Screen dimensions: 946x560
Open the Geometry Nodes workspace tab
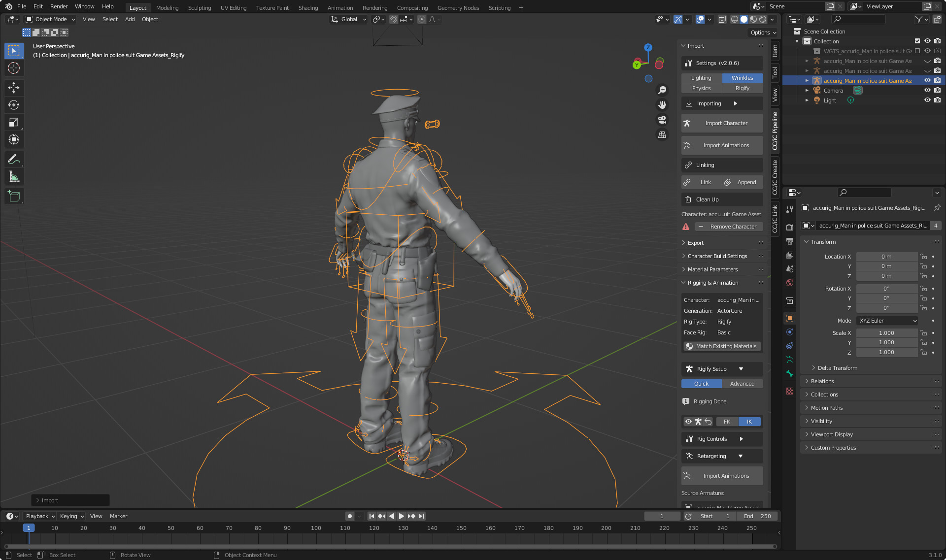coord(458,8)
